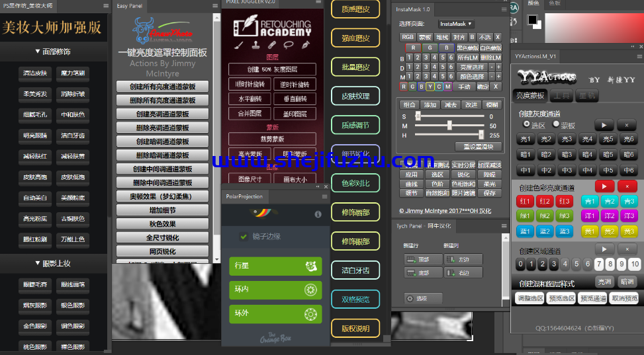
Task: Click the play button for 创建灰度通道
Action: coord(604,125)
